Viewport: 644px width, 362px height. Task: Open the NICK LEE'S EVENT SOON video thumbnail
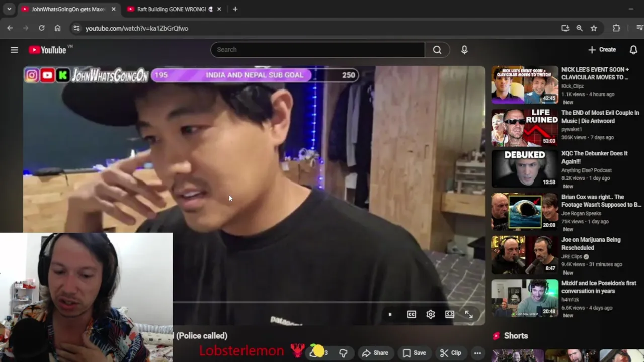point(525,84)
